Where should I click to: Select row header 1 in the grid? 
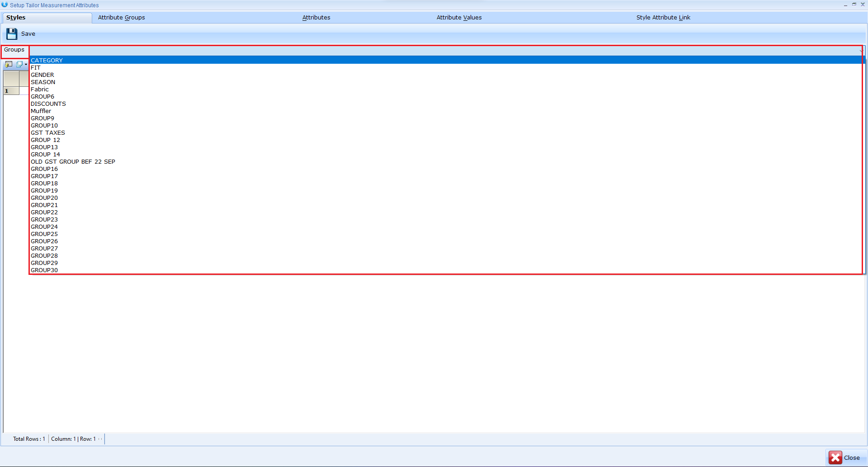click(11, 91)
